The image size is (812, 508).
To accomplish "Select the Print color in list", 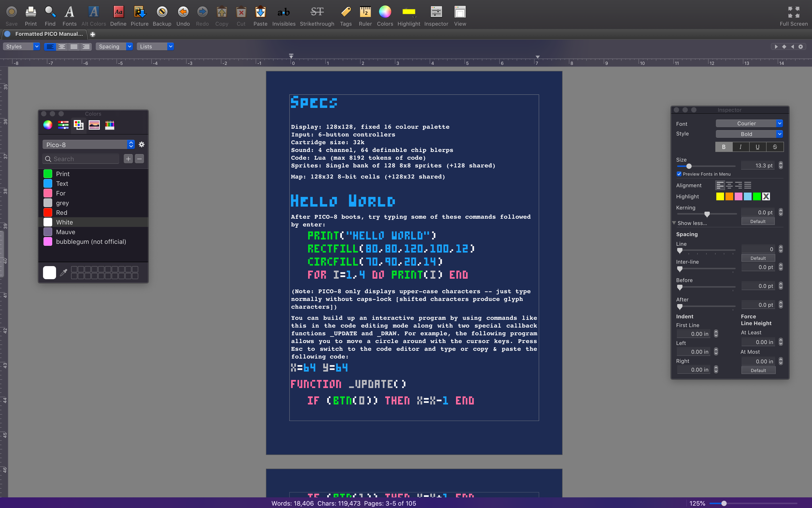I will coord(93,174).
